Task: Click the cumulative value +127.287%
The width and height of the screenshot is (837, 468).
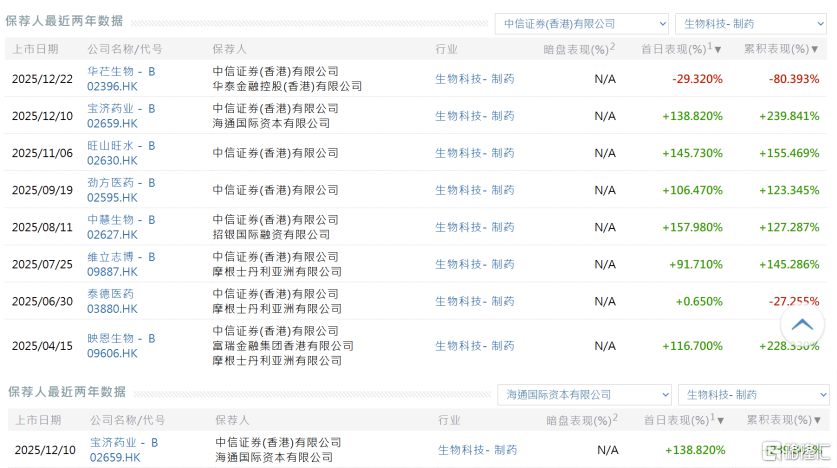Action: tap(789, 227)
